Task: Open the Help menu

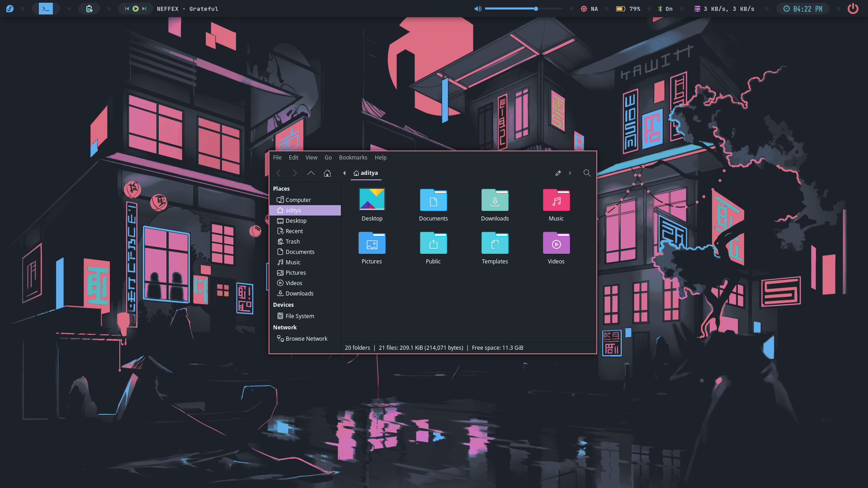Action: (x=381, y=158)
